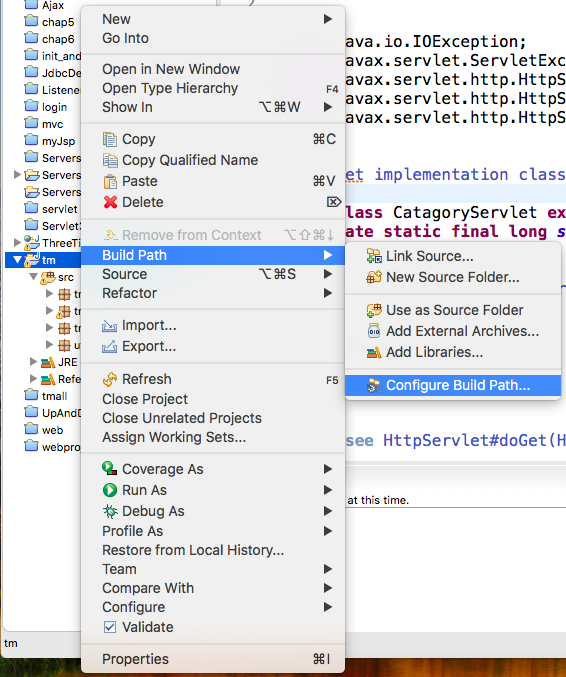Select the myJsp project
Image resolution: width=566 pixels, height=677 pixels.
[58, 141]
